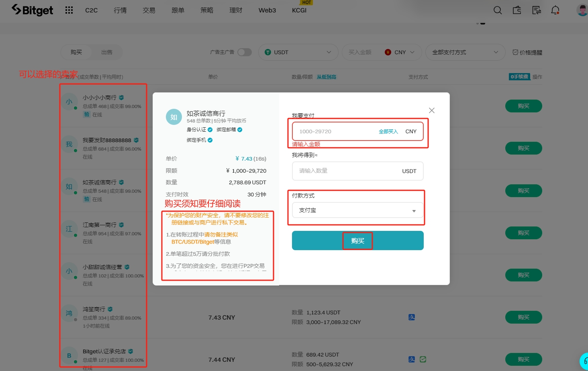Click price 7.43 CNY in 鸿笙商行 row
This screenshot has width=588, height=371.
click(222, 318)
